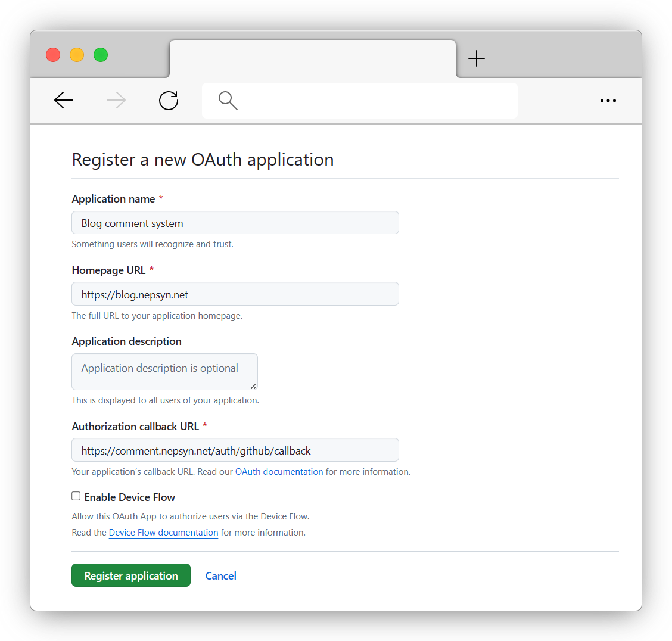This screenshot has height=641, width=672.
Task: Enable the Device Flow checkbox
Action: click(76, 496)
